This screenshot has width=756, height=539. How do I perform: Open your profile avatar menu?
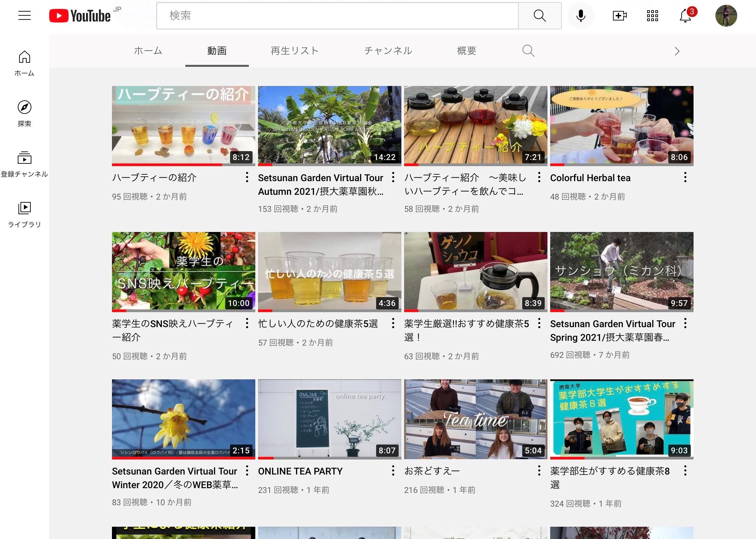tap(726, 15)
